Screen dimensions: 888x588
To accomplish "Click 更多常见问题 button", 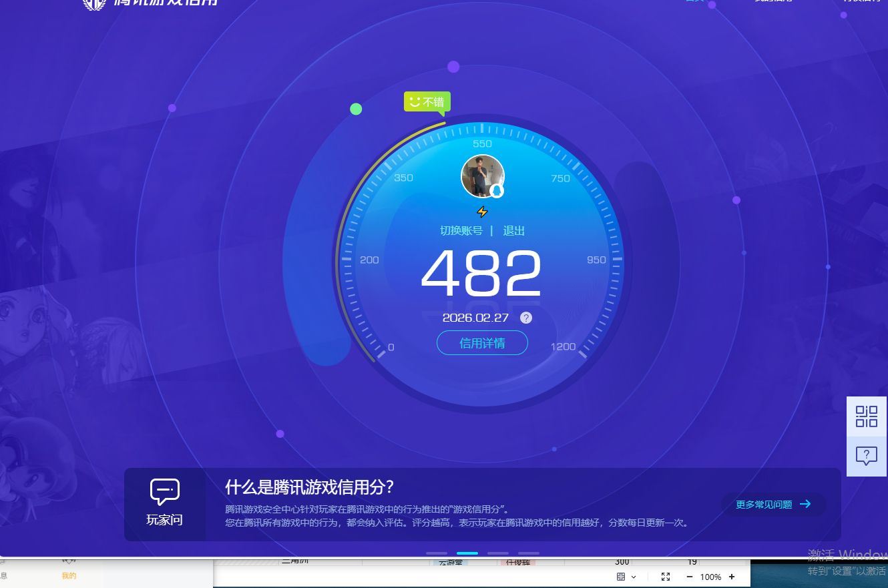I will tap(773, 505).
